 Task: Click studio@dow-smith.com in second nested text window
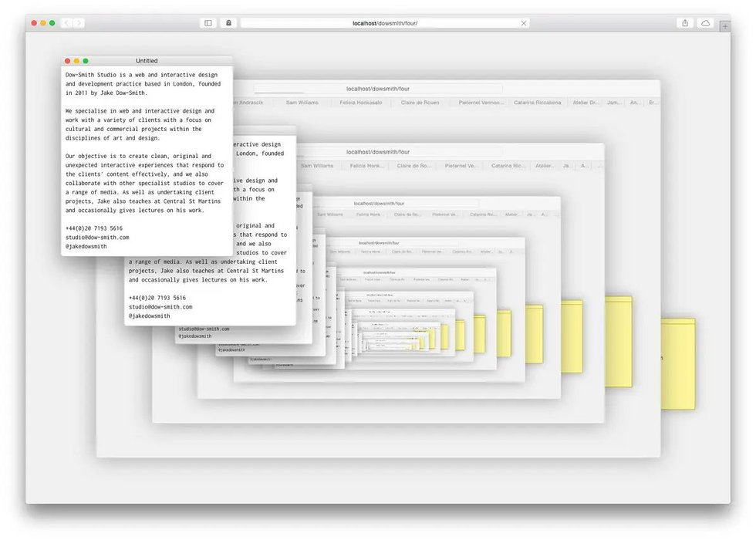160,307
